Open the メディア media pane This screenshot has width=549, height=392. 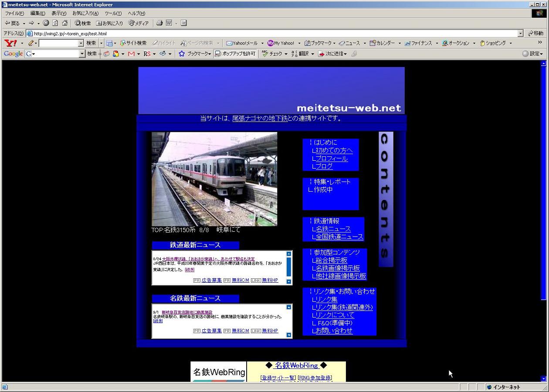(x=139, y=23)
